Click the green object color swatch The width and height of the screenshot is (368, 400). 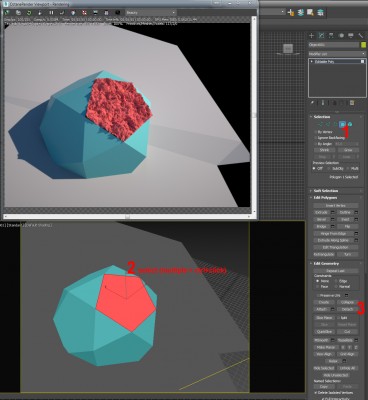(x=363, y=45)
